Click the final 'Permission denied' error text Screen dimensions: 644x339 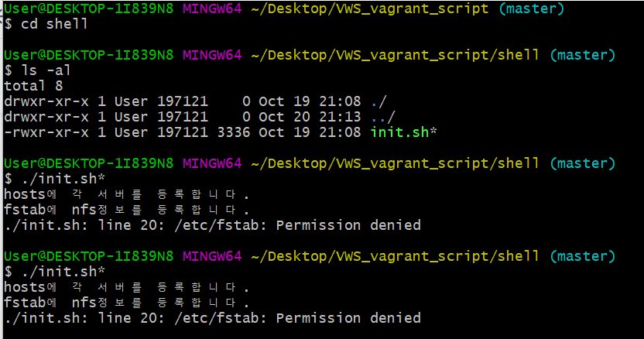tap(348, 318)
